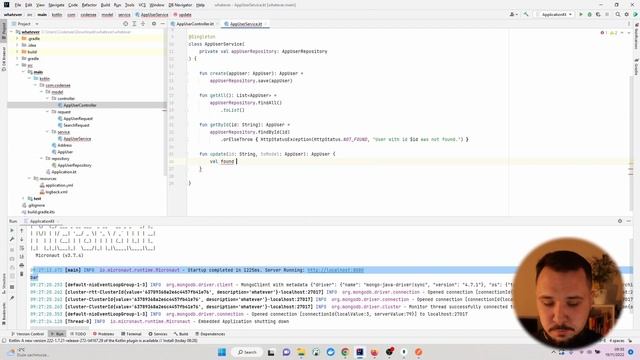Open Project panel options gear
This screenshot has height=360, width=640.
154,24
